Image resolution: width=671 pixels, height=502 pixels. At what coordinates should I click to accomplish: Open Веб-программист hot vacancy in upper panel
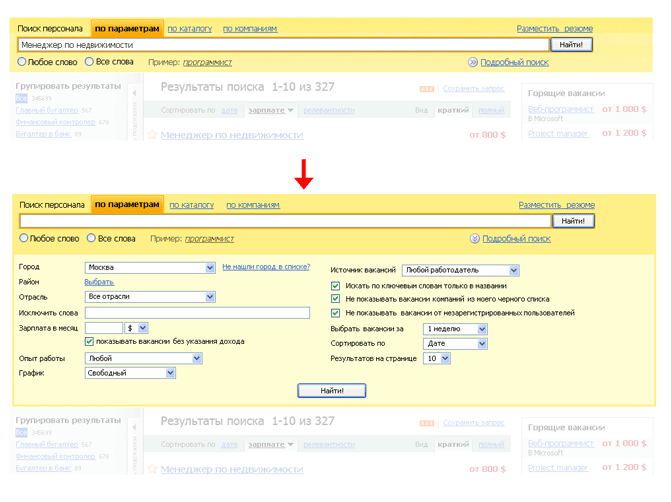click(x=561, y=109)
